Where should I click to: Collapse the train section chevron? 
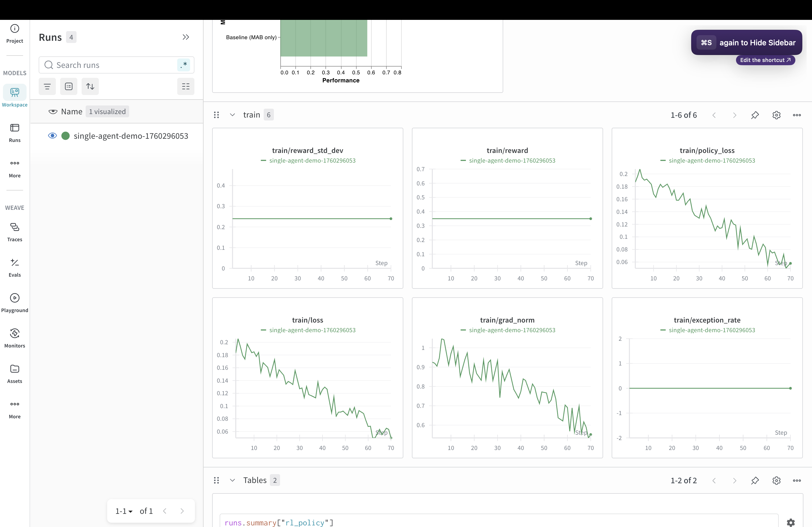(232, 115)
